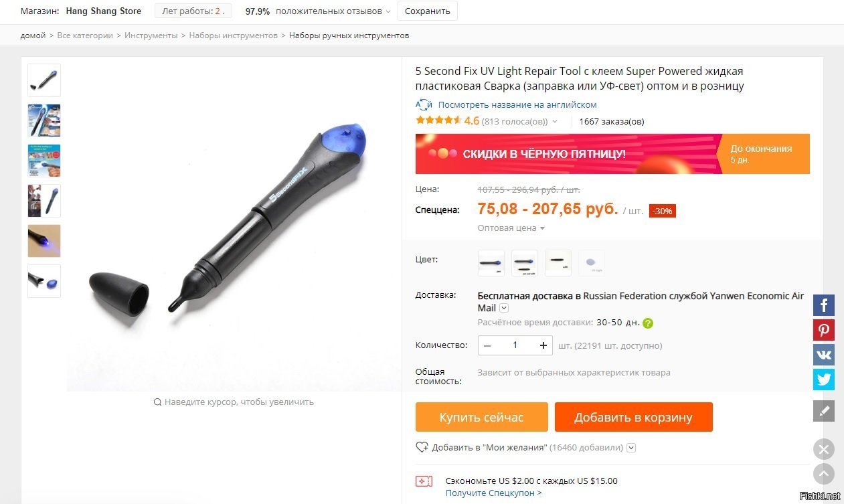The height and width of the screenshot is (504, 844).
Task: Click the Купить сейчас button
Action: click(482, 417)
